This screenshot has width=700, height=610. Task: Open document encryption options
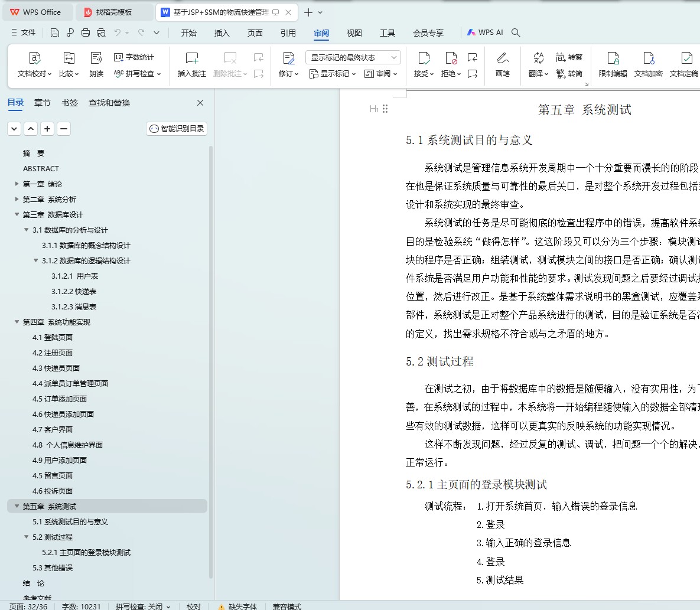coord(648,65)
